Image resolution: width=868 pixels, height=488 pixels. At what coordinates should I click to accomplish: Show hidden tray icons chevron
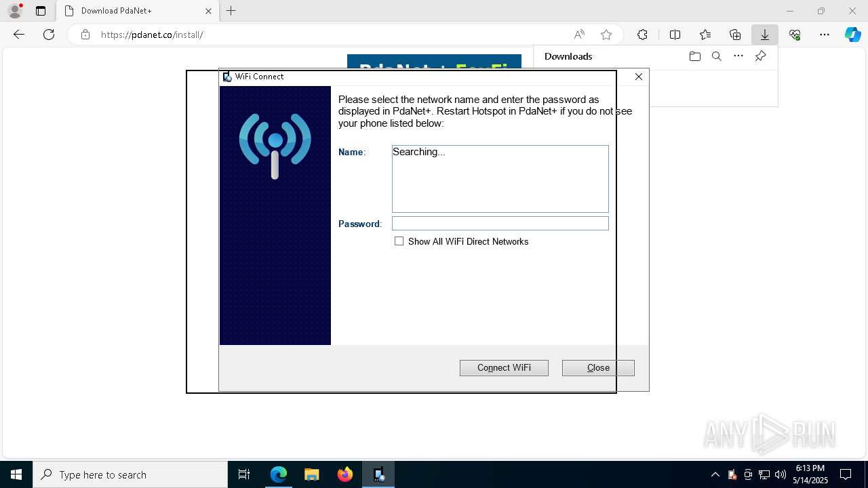point(715,474)
